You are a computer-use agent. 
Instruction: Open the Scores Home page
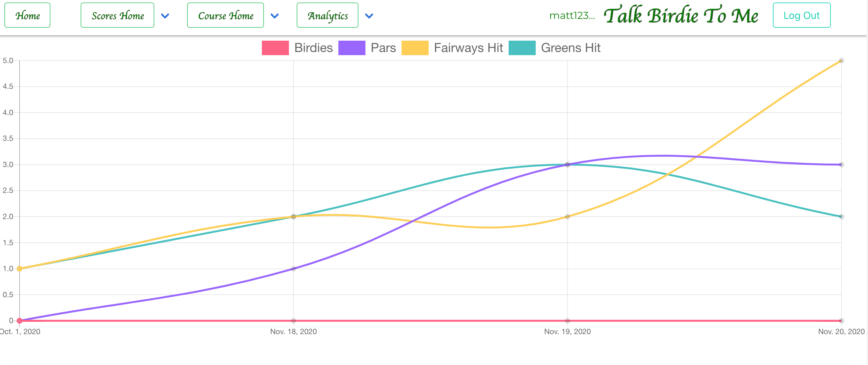[x=117, y=15]
